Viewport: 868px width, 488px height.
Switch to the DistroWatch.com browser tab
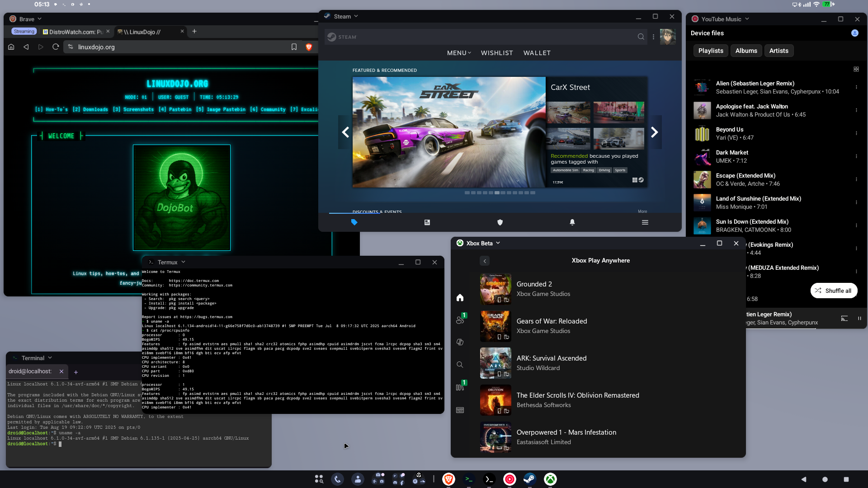tap(75, 32)
